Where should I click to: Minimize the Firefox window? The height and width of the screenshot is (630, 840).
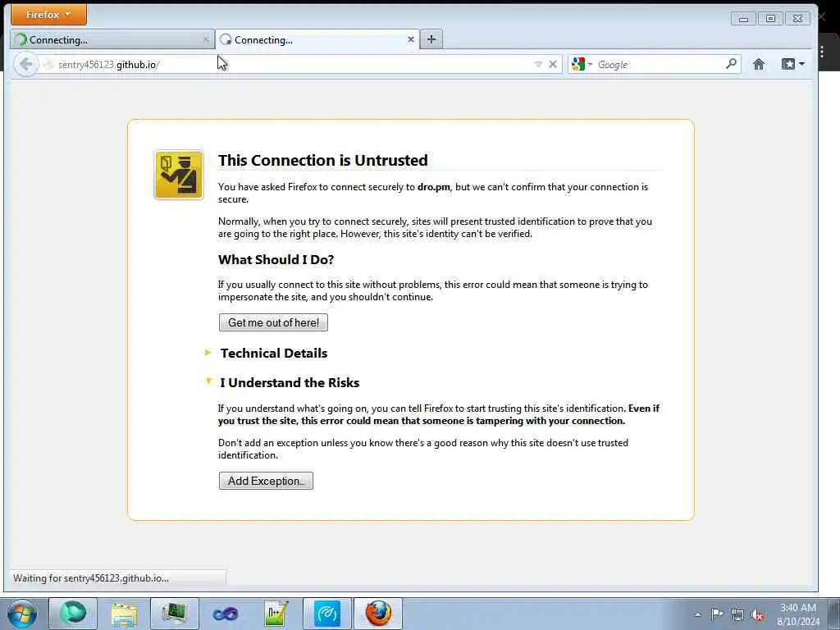tap(743, 19)
